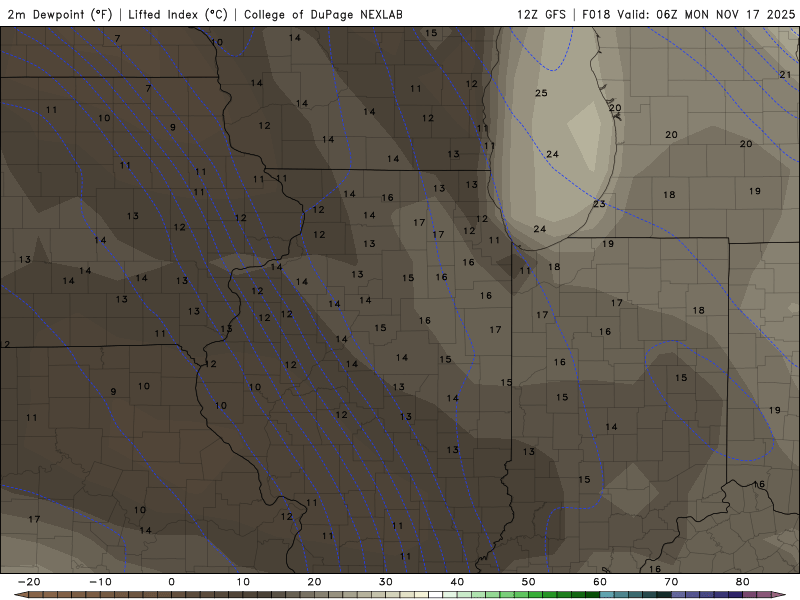Click the 80 label on the color scale
The width and height of the screenshot is (800, 600).
click(x=743, y=582)
